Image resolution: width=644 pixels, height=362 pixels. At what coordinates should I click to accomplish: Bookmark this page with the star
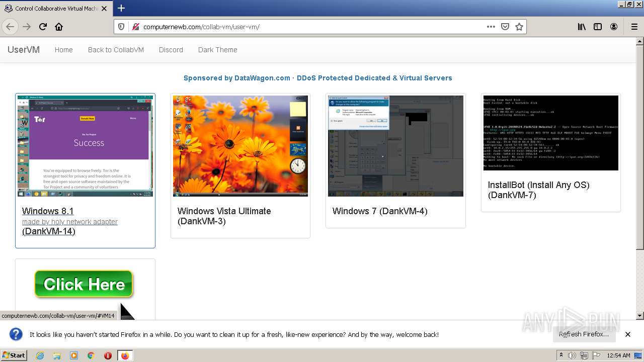pos(519,27)
